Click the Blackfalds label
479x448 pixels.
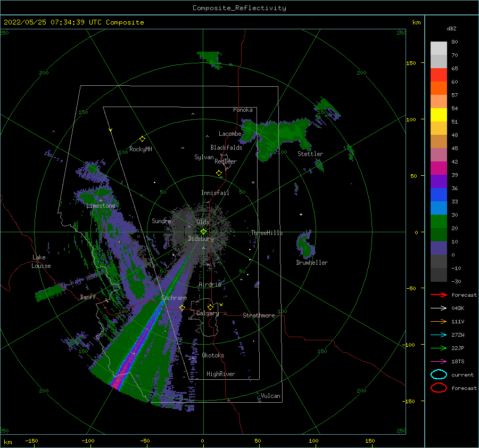(226, 148)
